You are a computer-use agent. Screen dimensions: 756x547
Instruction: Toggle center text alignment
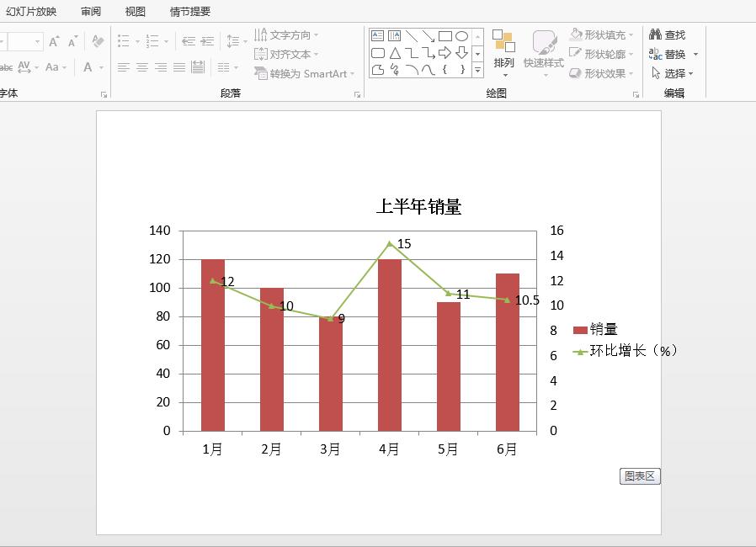point(142,67)
